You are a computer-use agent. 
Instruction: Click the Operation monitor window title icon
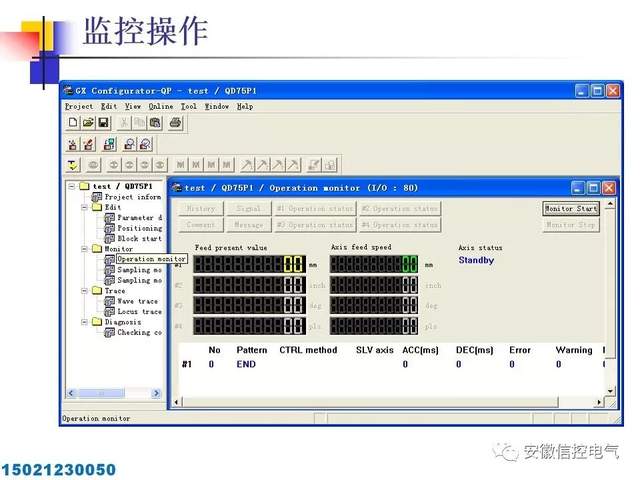[177, 188]
